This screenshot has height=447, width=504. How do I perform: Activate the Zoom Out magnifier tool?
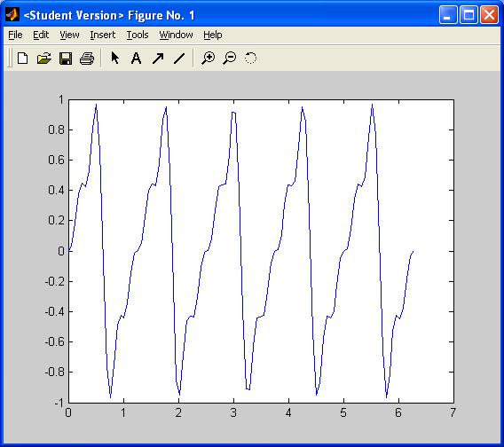pos(230,59)
